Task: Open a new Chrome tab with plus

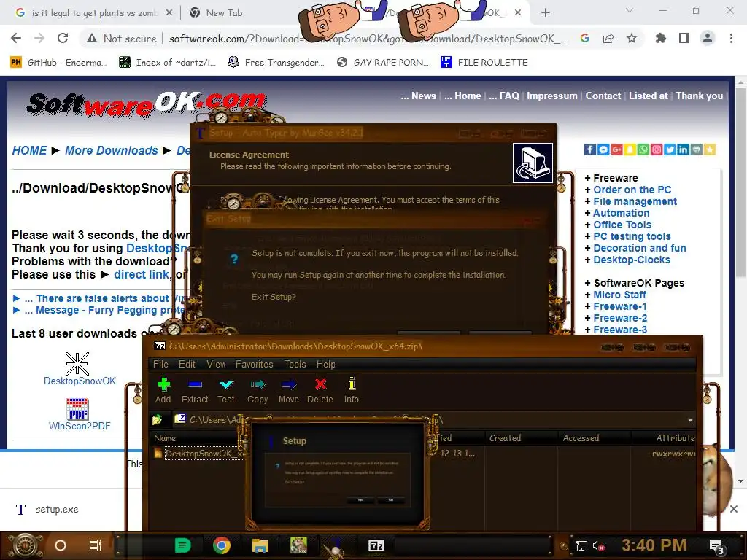Action: 546,13
